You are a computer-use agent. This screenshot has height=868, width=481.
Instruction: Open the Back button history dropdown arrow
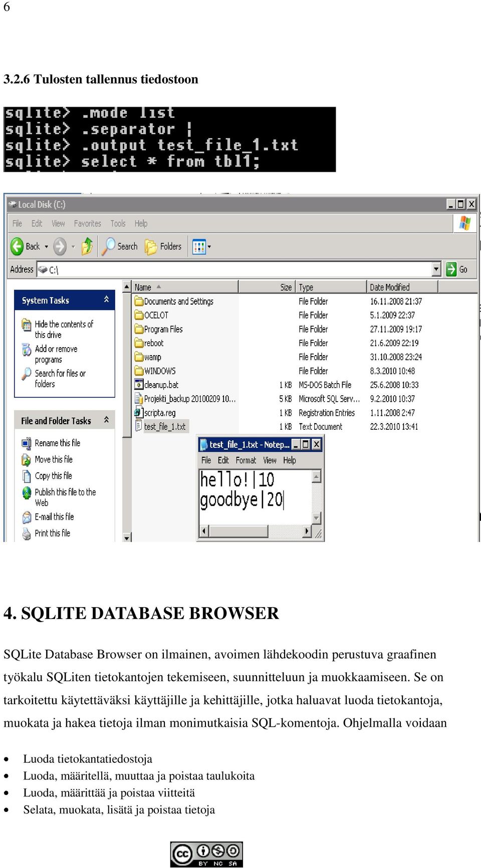click(47, 246)
